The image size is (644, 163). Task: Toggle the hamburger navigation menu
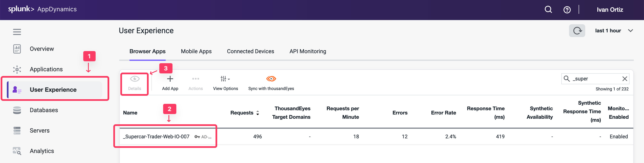click(x=17, y=32)
